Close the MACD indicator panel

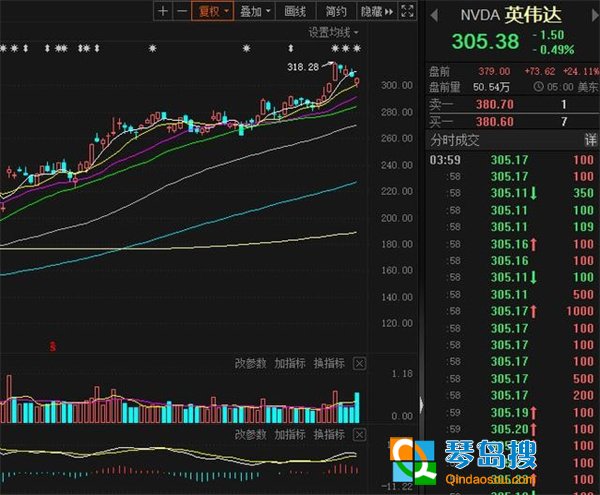click(359, 435)
